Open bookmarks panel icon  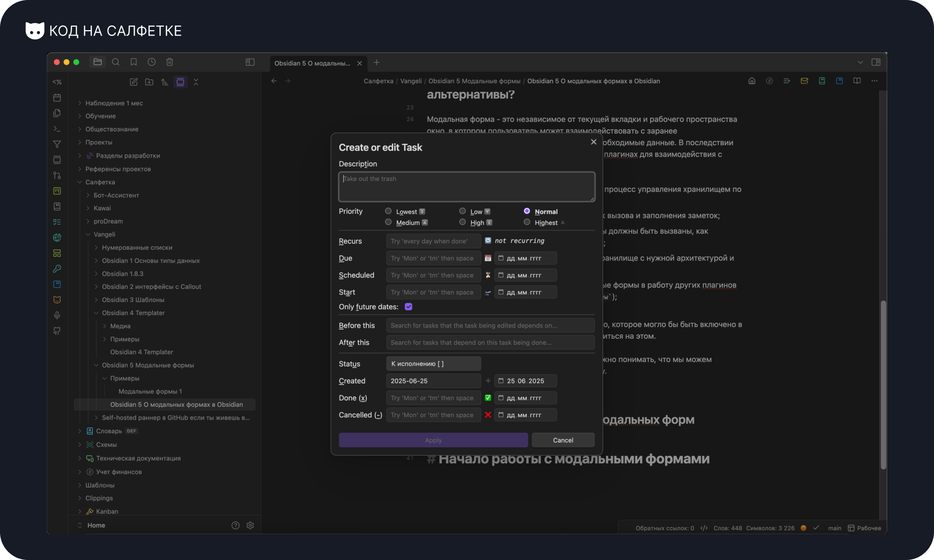pyautogui.click(x=134, y=62)
